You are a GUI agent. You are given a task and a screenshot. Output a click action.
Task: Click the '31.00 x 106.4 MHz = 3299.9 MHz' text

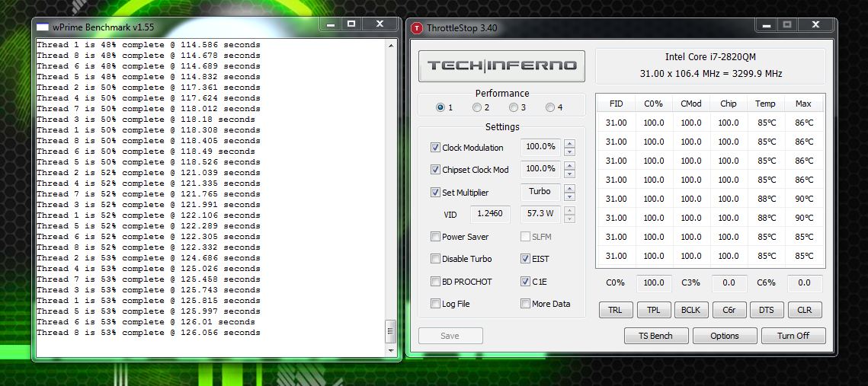711,74
